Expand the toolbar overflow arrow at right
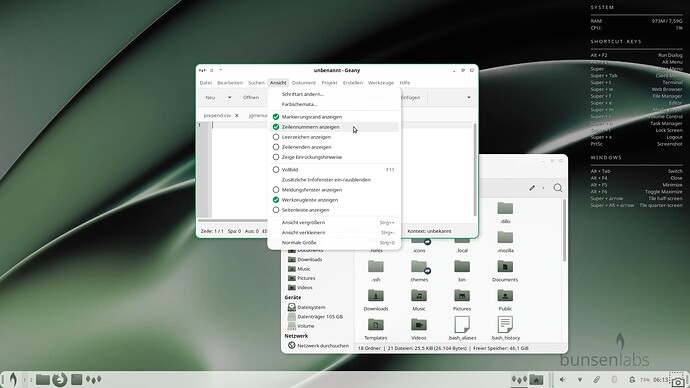Viewport: 690px width, 388px height. point(469,97)
